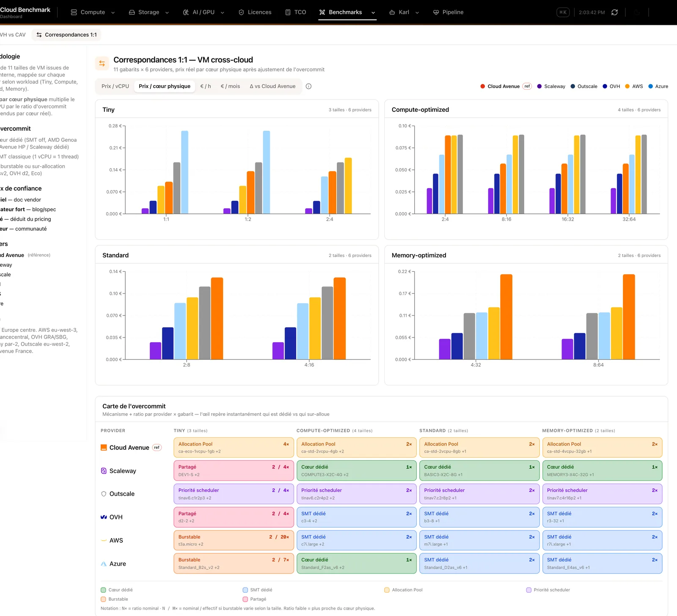
Task: Click the orange bar in Memory-optimized 8:64 group
Action: tap(629, 317)
